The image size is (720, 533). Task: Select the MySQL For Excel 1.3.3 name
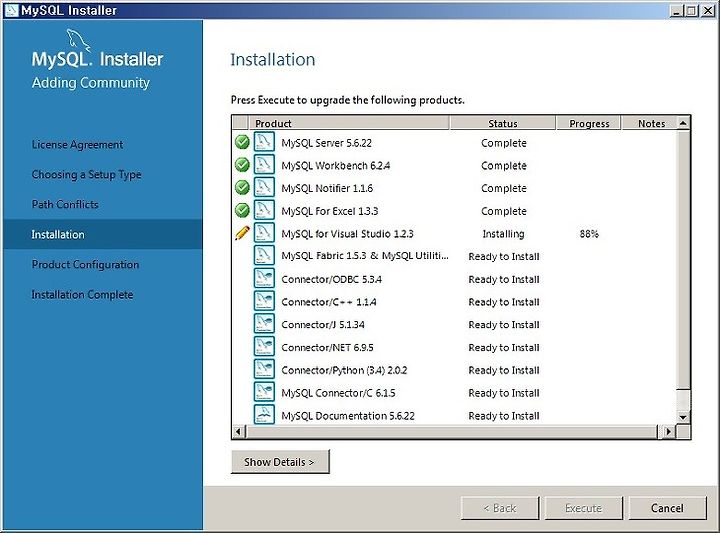click(x=330, y=211)
